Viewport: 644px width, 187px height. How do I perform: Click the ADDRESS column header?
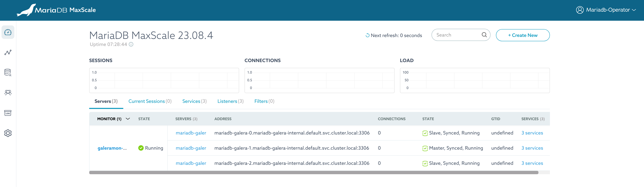tap(223, 119)
